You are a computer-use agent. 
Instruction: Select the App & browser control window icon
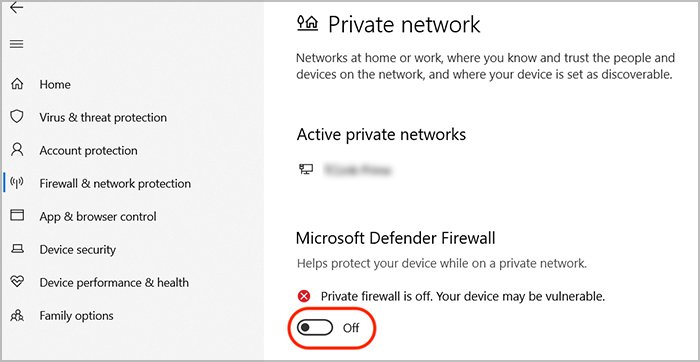pos(17,216)
